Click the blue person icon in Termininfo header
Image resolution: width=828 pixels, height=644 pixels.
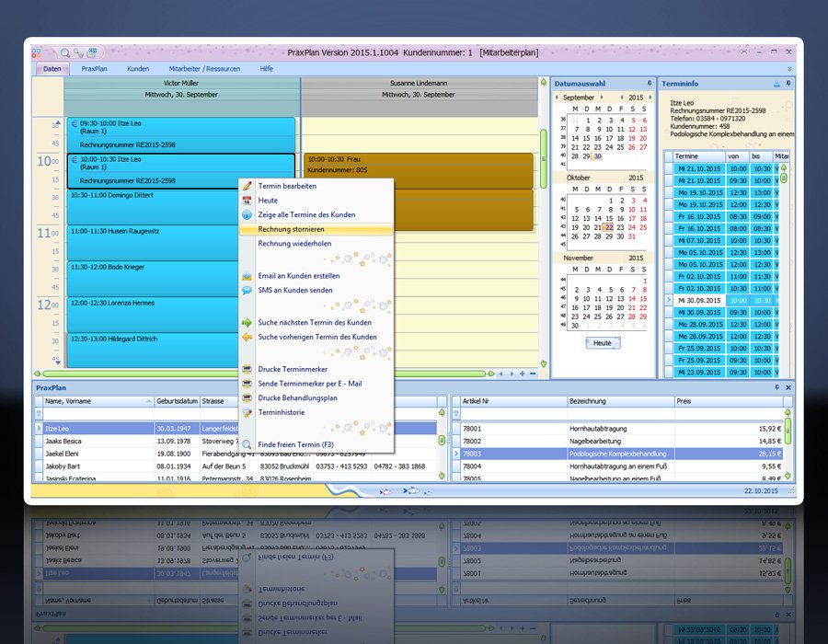coord(776,84)
